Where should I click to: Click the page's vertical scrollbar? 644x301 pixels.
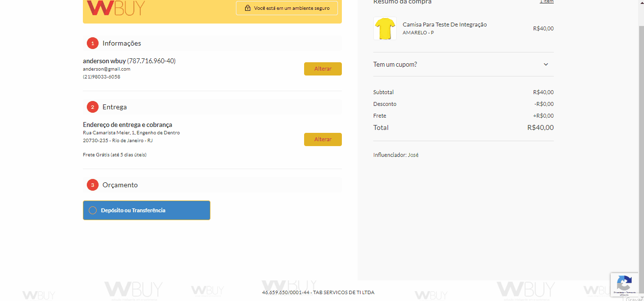[x=641, y=147]
